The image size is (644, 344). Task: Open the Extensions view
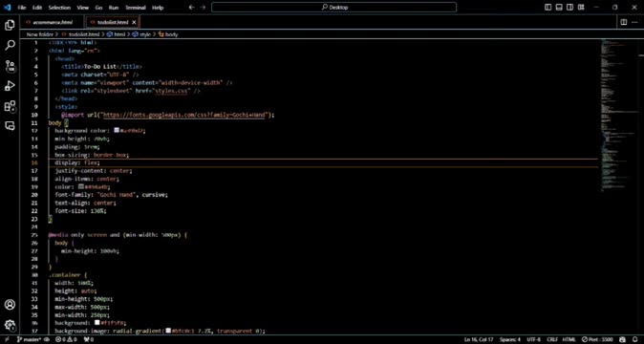coord(10,106)
